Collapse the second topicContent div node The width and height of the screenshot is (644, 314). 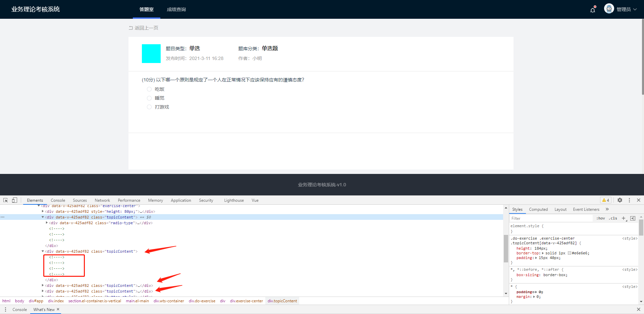43,251
